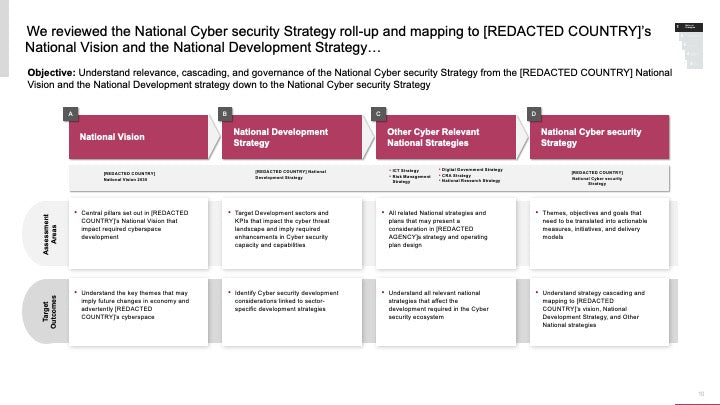Click the 'Themes, objectives and goals' text
The width and height of the screenshot is (720, 405).
(x=594, y=225)
